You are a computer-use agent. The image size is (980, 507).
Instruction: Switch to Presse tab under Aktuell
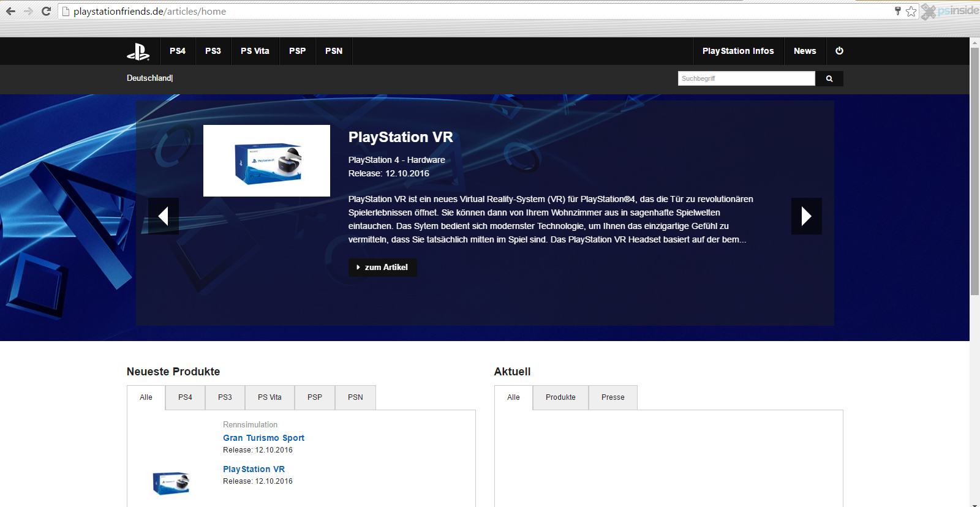click(612, 397)
